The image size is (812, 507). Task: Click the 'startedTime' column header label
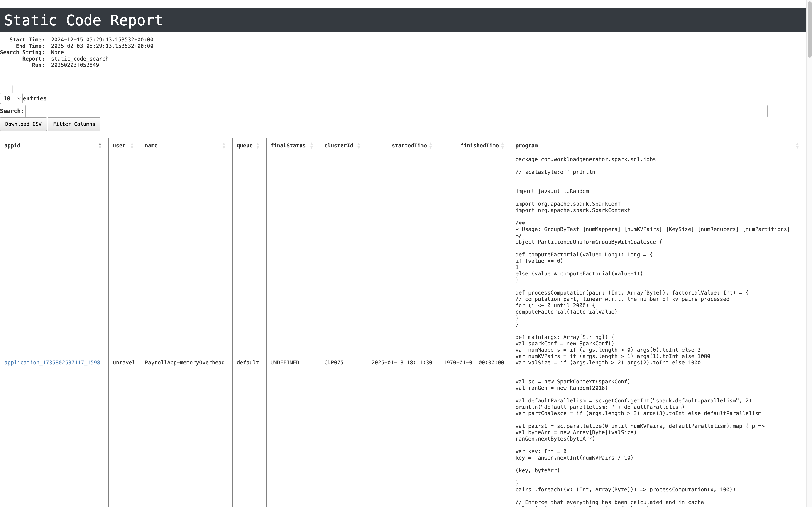point(409,146)
